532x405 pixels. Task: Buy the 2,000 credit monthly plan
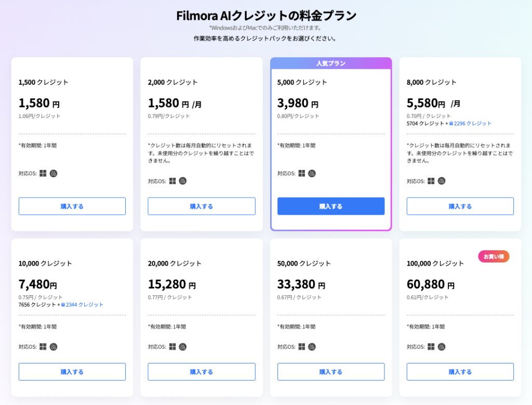(x=202, y=206)
